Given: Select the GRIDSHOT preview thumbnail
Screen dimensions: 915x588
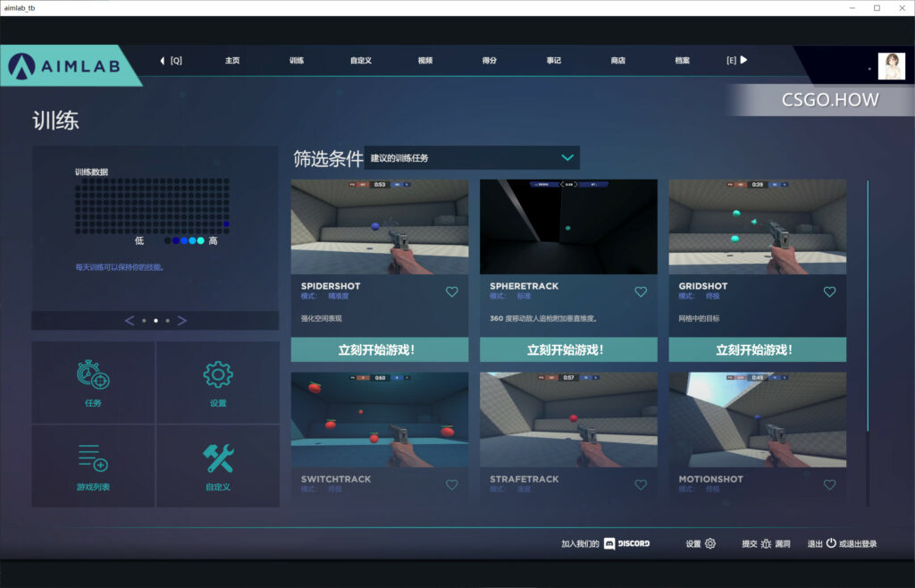Looking at the screenshot, I should tap(758, 227).
